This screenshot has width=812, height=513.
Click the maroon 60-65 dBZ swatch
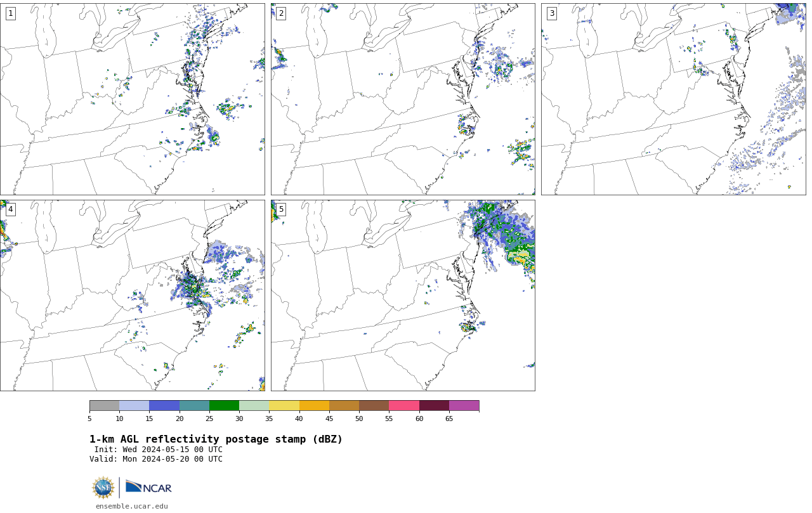point(434,406)
